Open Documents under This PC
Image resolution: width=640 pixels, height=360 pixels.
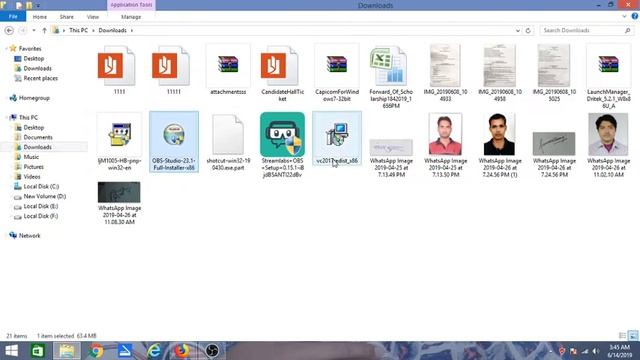pos(38,137)
